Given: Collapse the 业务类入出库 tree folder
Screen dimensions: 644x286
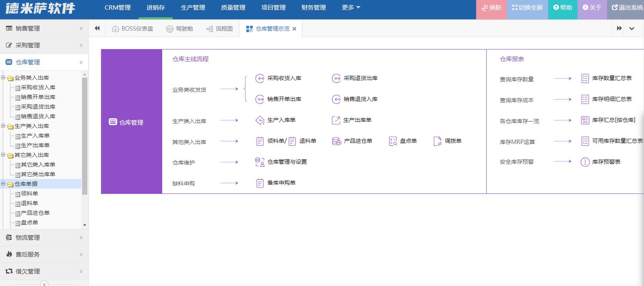Looking at the screenshot, I should coord(3,78).
